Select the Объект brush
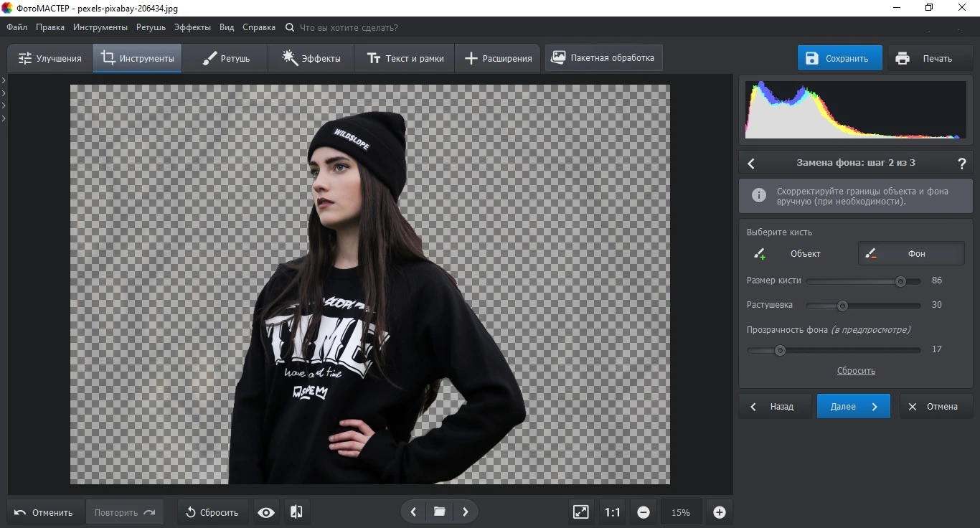This screenshot has width=980, height=528. click(798, 254)
